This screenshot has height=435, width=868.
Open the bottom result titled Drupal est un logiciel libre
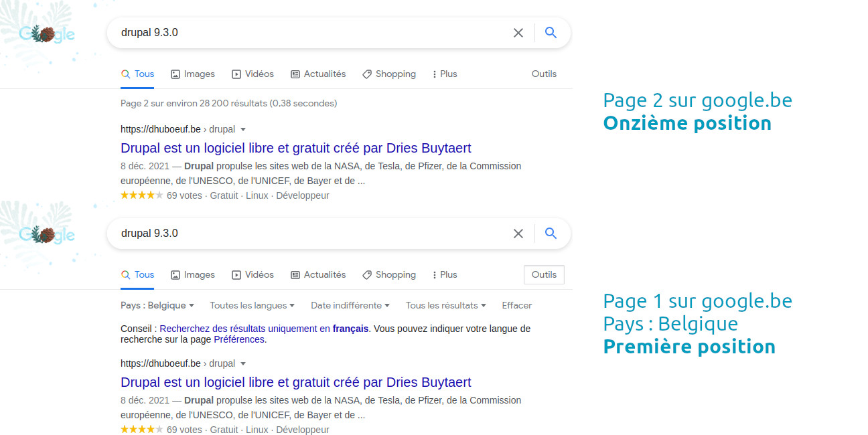click(296, 382)
